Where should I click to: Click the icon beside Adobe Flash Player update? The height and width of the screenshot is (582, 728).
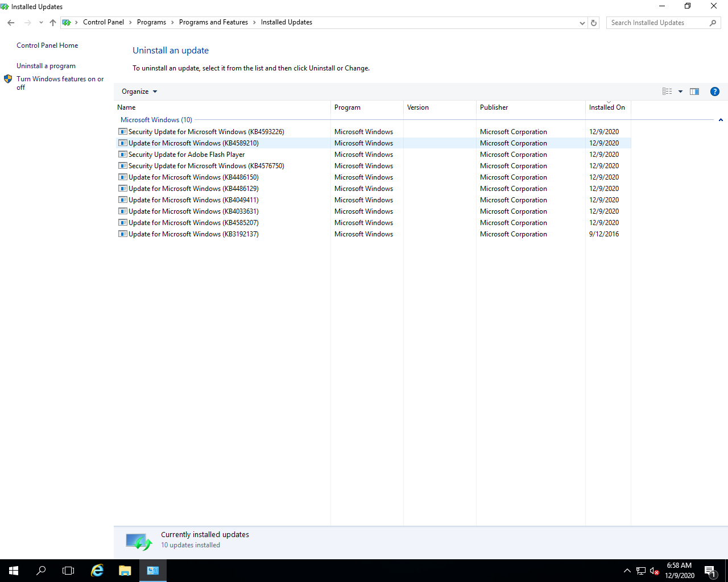pyautogui.click(x=122, y=155)
